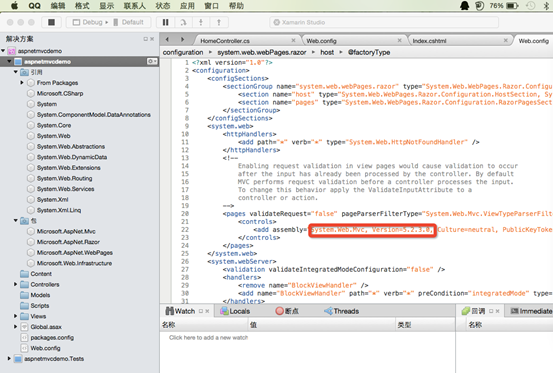Open the Debug configuration dropdown

point(90,22)
